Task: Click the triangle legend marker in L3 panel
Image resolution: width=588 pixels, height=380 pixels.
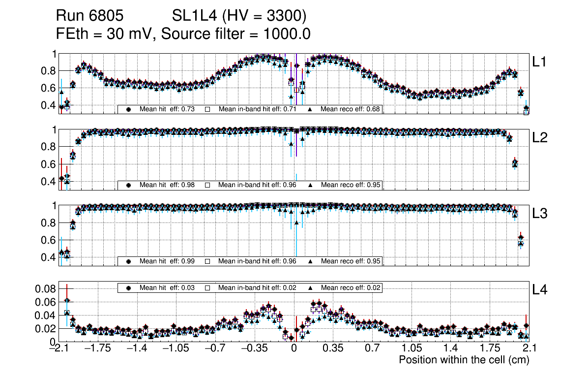Action: (311, 261)
